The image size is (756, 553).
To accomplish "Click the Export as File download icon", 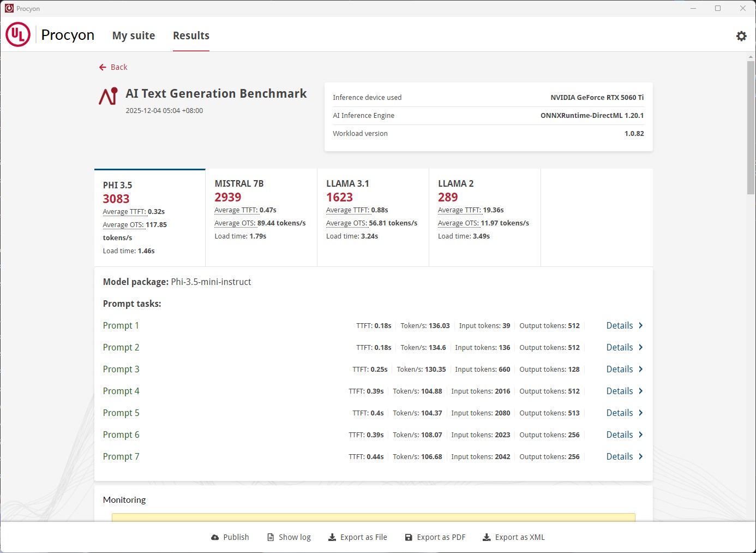I will pyautogui.click(x=332, y=538).
